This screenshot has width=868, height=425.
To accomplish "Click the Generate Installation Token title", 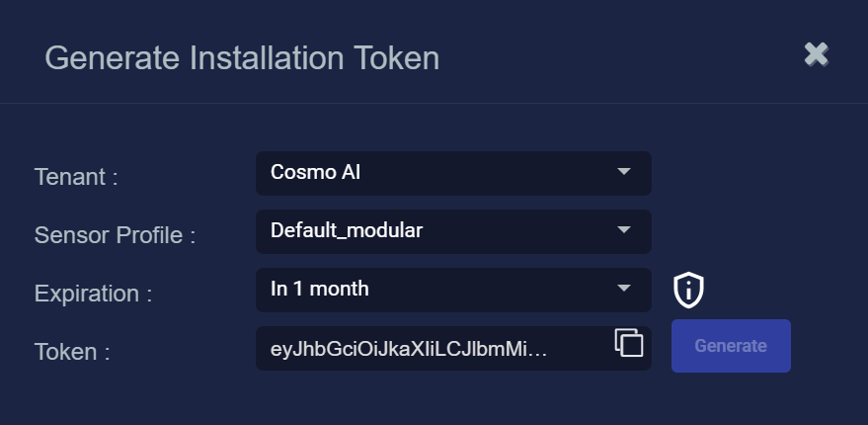I will pyautogui.click(x=242, y=57).
